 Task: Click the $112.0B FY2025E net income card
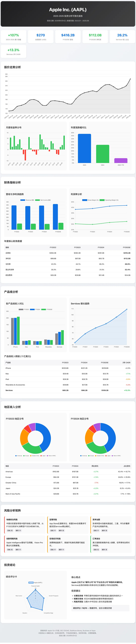(x=95, y=36)
